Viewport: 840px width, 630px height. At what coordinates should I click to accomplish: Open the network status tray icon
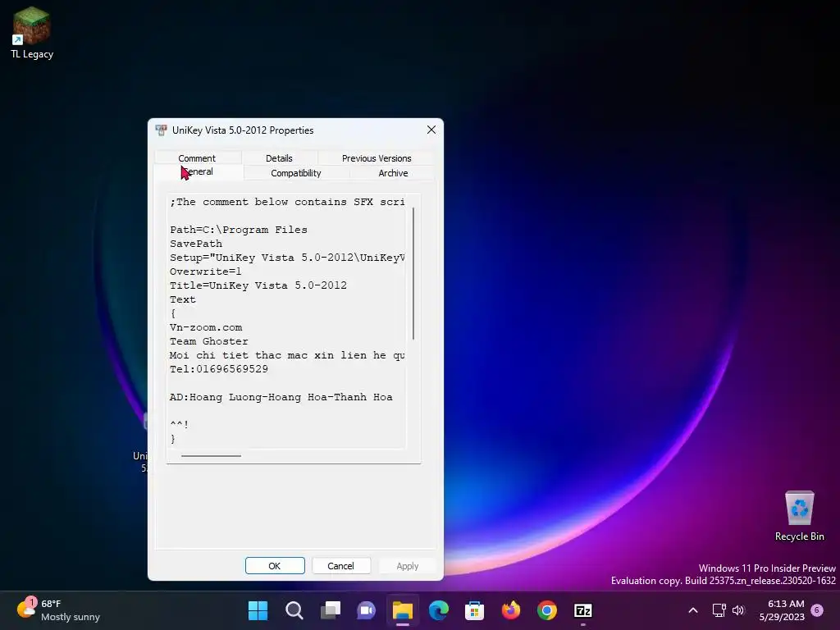[719, 610]
